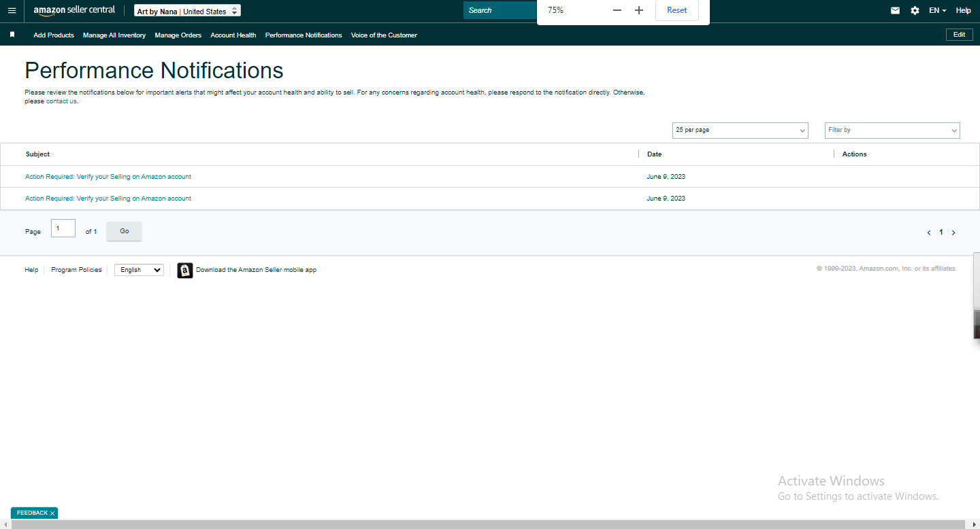Image resolution: width=980 pixels, height=529 pixels.
Task: Go to the previous page arrow
Action: [929, 233]
